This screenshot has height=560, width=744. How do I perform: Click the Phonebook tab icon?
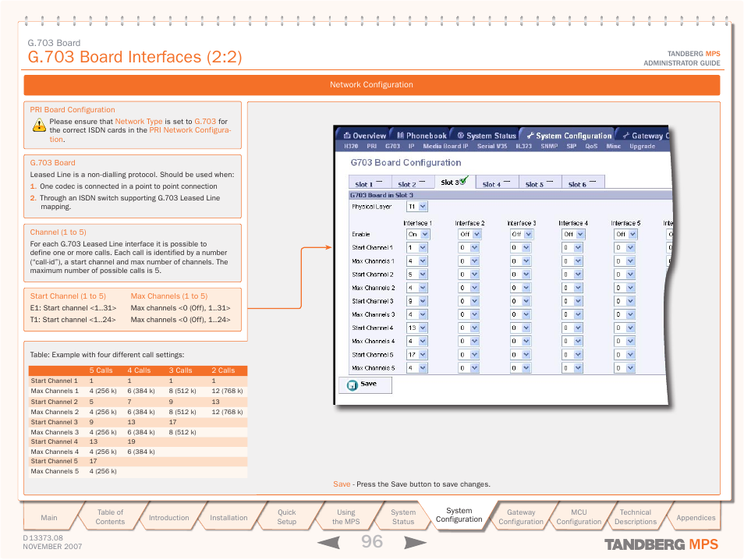tap(400, 136)
